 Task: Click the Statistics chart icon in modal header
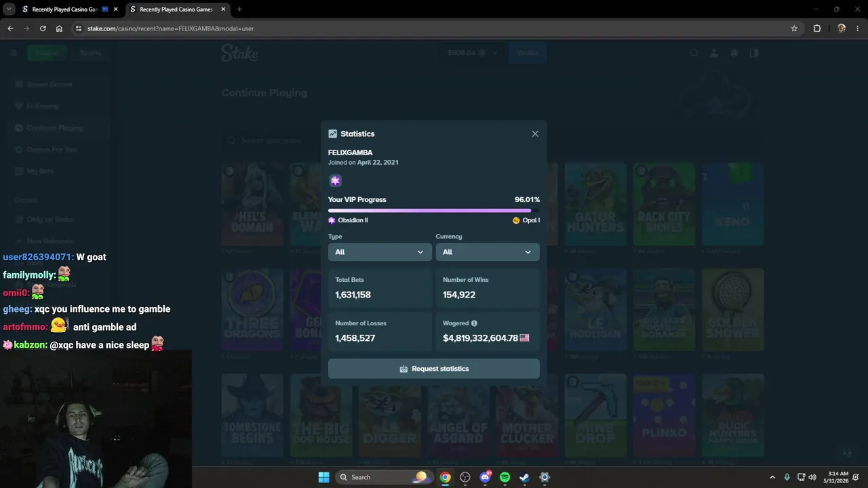[332, 134]
